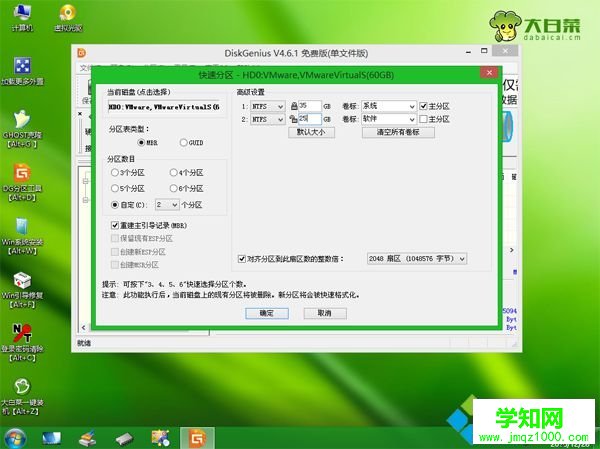This screenshot has height=449, width=600.
Task: Cancel with 取消 button
Action: [x=325, y=313]
